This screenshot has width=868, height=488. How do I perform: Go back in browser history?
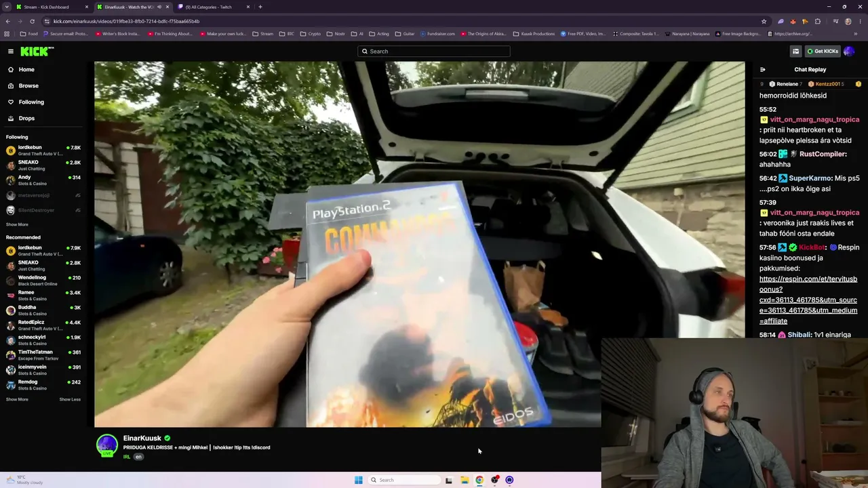pyautogui.click(x=7, y=21)
